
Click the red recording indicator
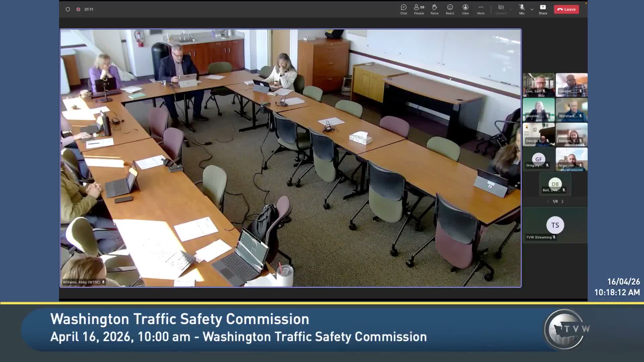point(78,9)
